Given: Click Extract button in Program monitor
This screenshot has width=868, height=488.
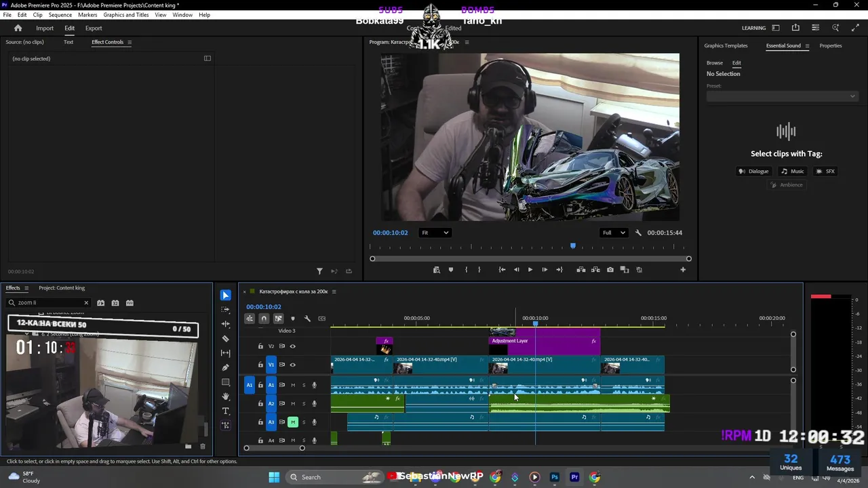Looking at the screenshot, I should click(595, 270).
